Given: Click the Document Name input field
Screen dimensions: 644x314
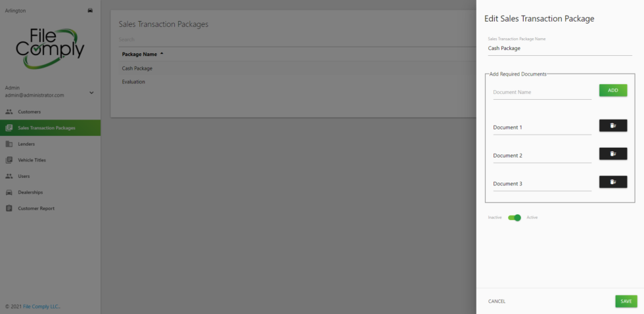Looking at the screenshot, I should pos(542,93).
